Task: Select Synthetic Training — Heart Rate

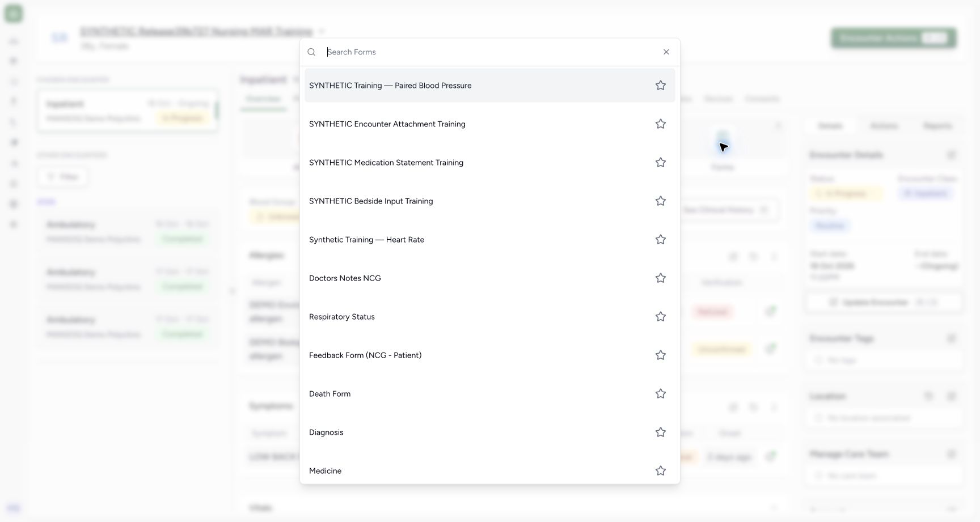Action: click(490, 240)
